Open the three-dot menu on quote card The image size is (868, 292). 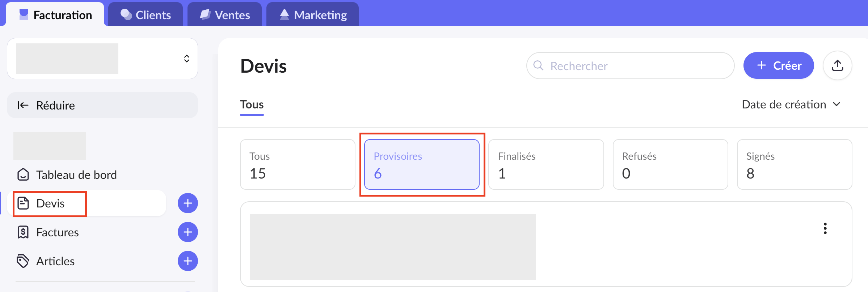coord(825,228)
